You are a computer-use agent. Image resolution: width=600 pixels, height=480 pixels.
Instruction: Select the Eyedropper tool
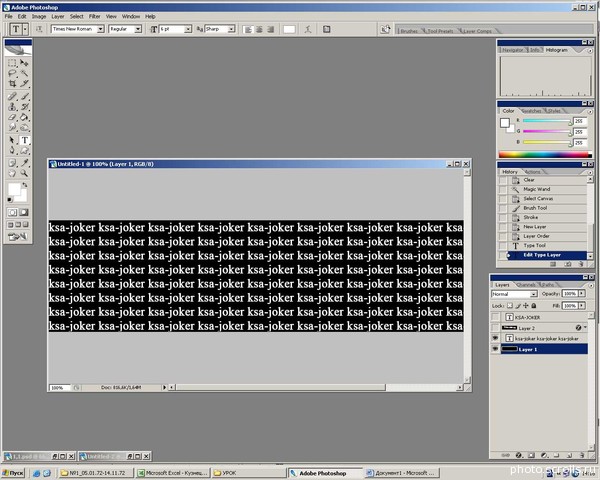click(24, 163)
